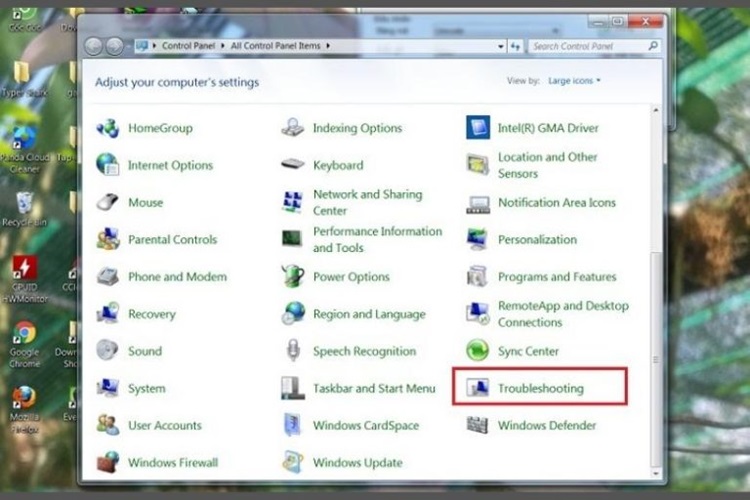Screen dimensions: 750x500
Task: Open the Taskbar and Start Menu icon
Action: click(292, 388)
